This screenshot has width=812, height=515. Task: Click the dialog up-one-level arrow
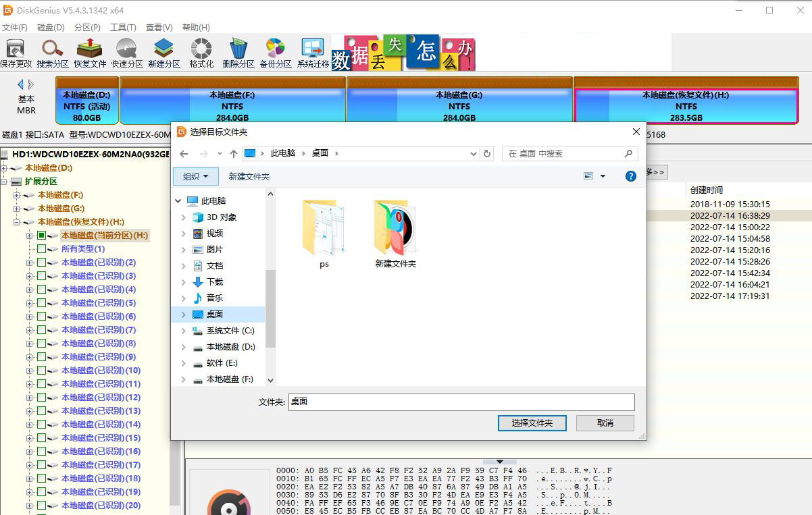234,153
